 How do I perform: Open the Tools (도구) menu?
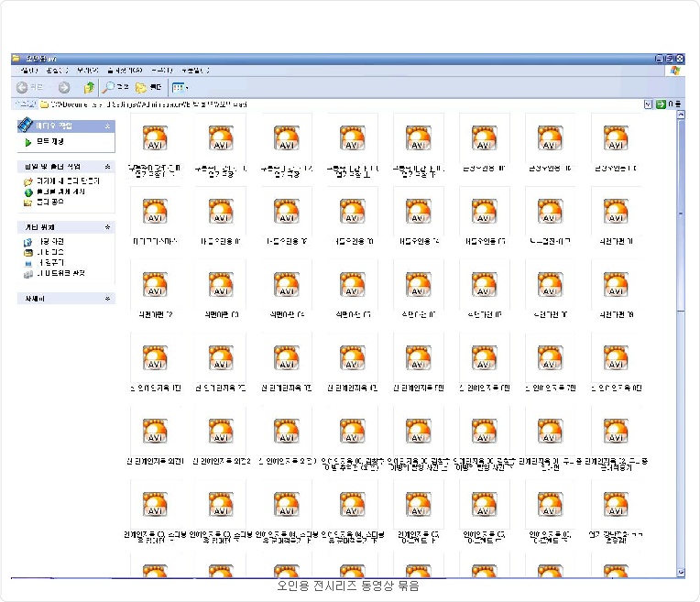click(160, 71)
